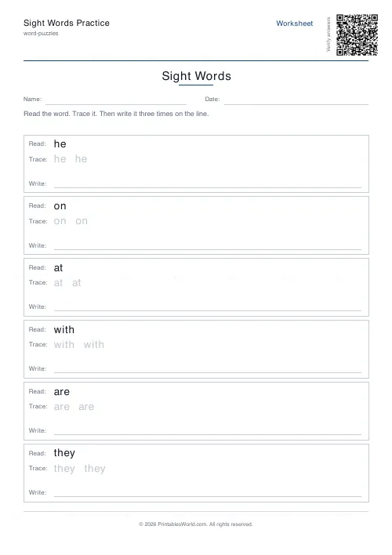
Task: Click the Write line for word 'he'
Action: 208,184
